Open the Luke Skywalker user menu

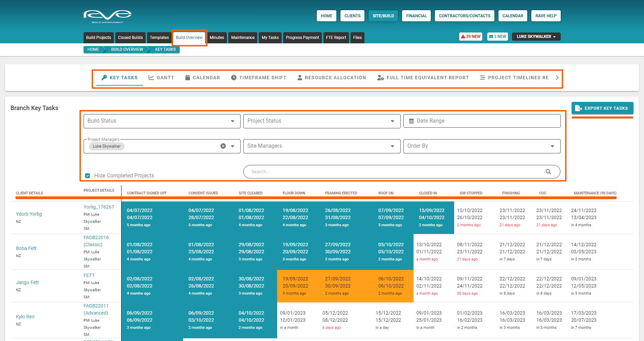(x=536, y=37)
